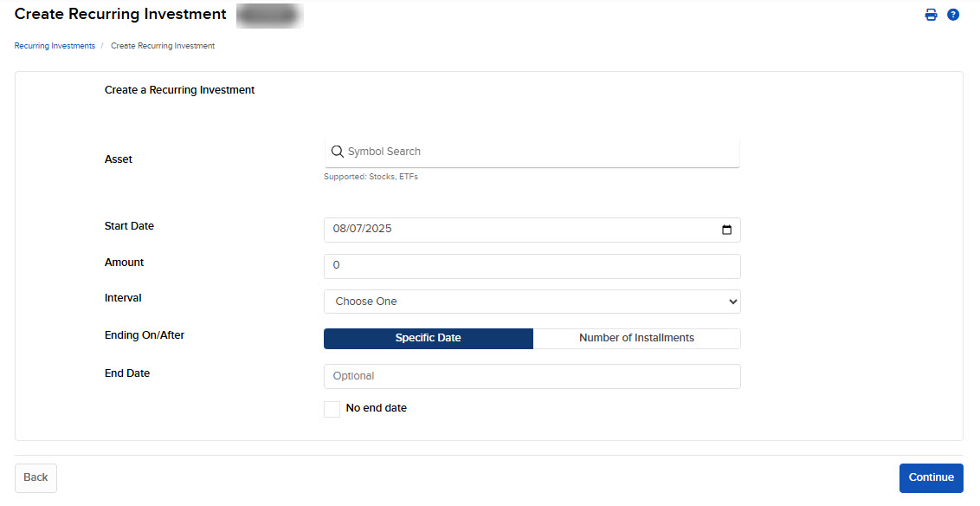Click the Amount input field
The image size is (980, 506).
(532, 265)
